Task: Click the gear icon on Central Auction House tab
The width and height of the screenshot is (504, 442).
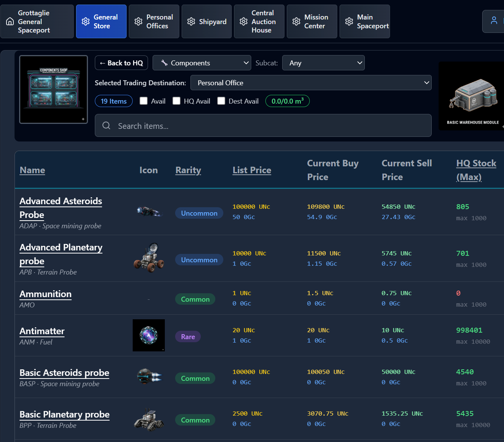Action: tap(244, 21)
